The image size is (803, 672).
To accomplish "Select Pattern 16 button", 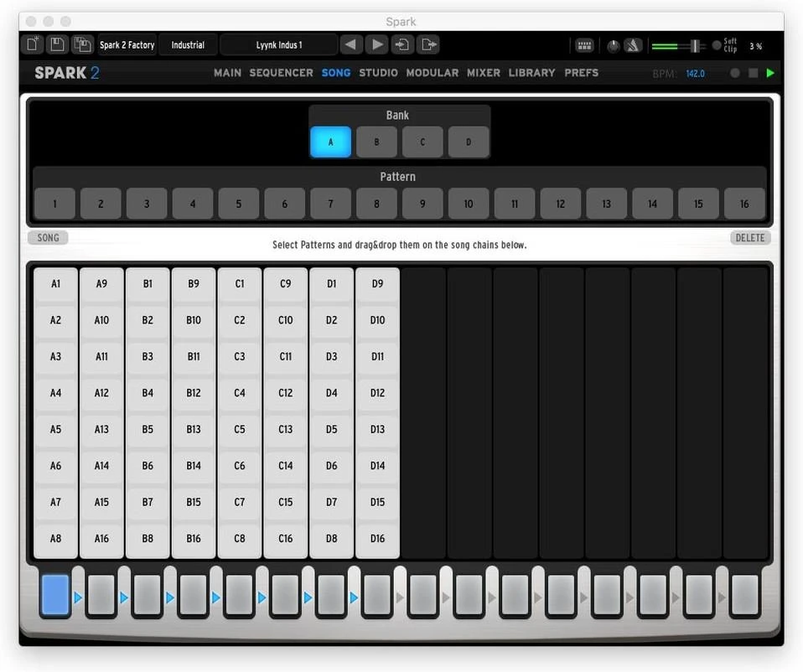I will [744, 204].
